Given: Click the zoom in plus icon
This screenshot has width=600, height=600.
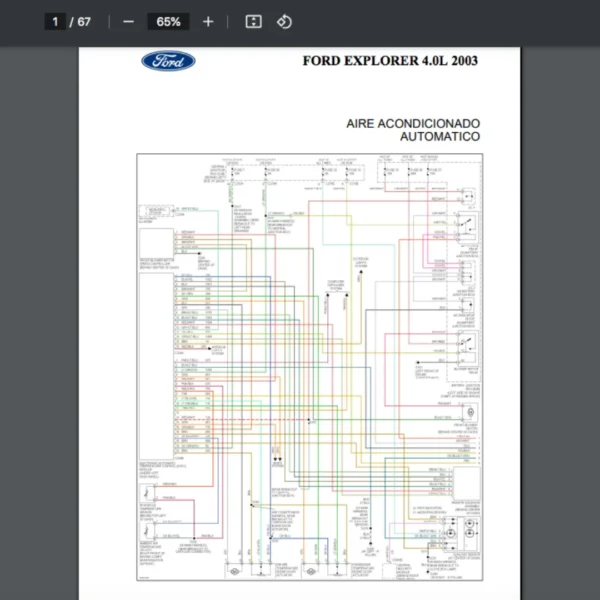Looking at the screenshot, I should [x=208, y=22].
